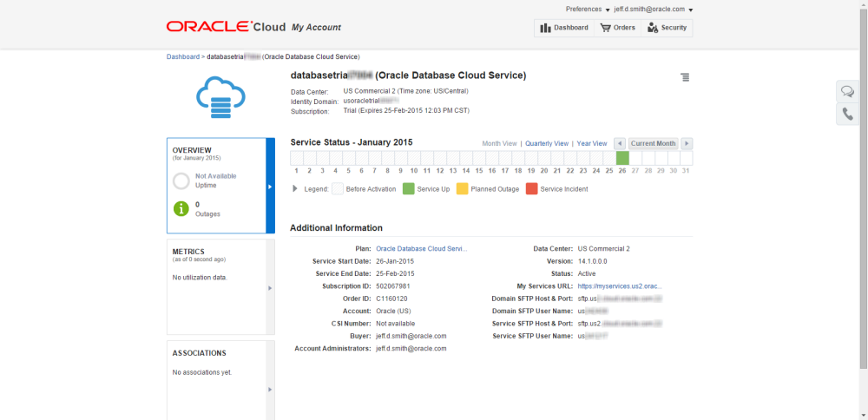This screenshot has width=868, height=420.
Task: Open the chat bubble icon
Action: click(x=847, y=91)
